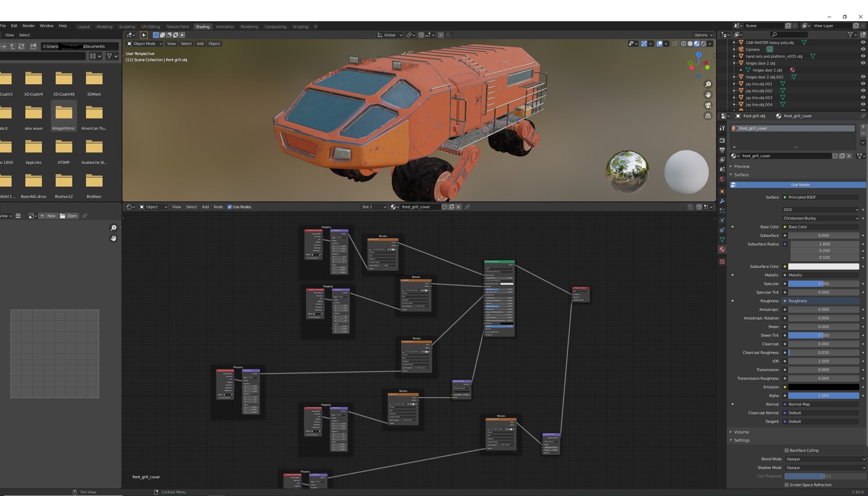Switch to the UV Editing workspace tab

tap(151, 27)
